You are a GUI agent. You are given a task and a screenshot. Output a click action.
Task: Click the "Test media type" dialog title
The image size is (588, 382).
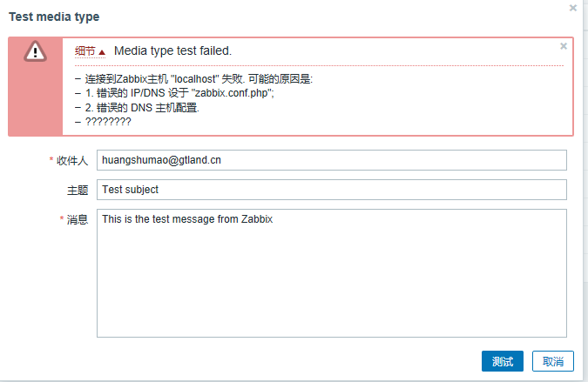(x=54, y=17)
